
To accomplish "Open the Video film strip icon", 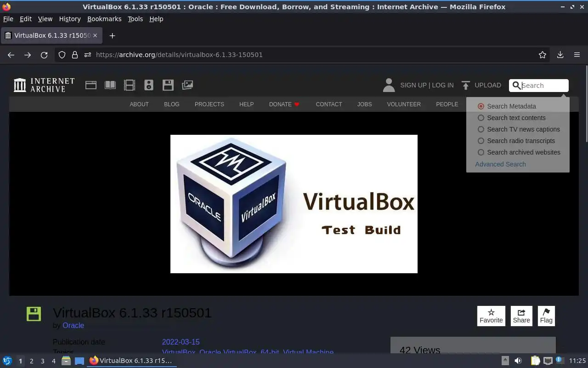I will tap(130, 85).
